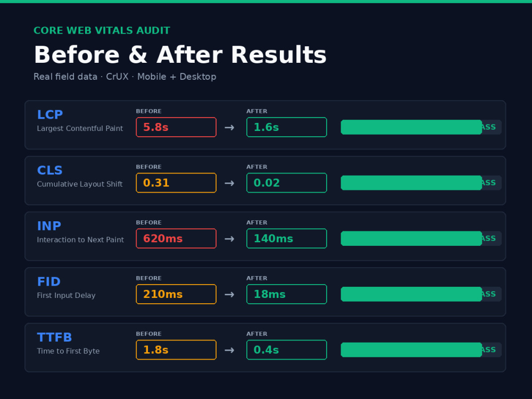
Task: Click the Before & After Results heading
Action: [180, 55]
